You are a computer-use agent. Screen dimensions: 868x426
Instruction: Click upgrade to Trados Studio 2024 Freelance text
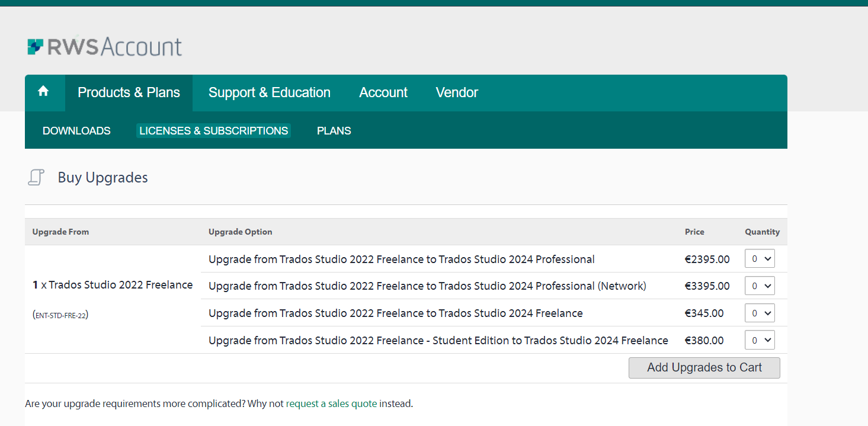pyautogui.click(x=396, y=313)
